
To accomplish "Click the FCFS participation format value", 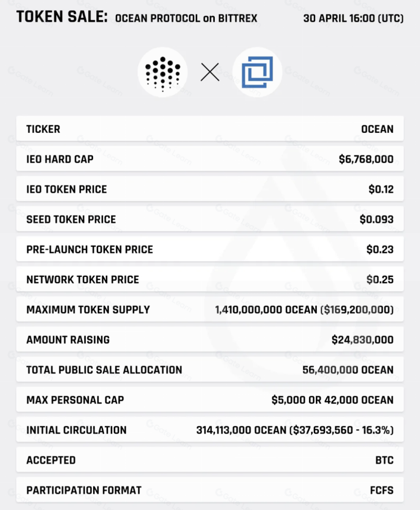I will point(381,490).
